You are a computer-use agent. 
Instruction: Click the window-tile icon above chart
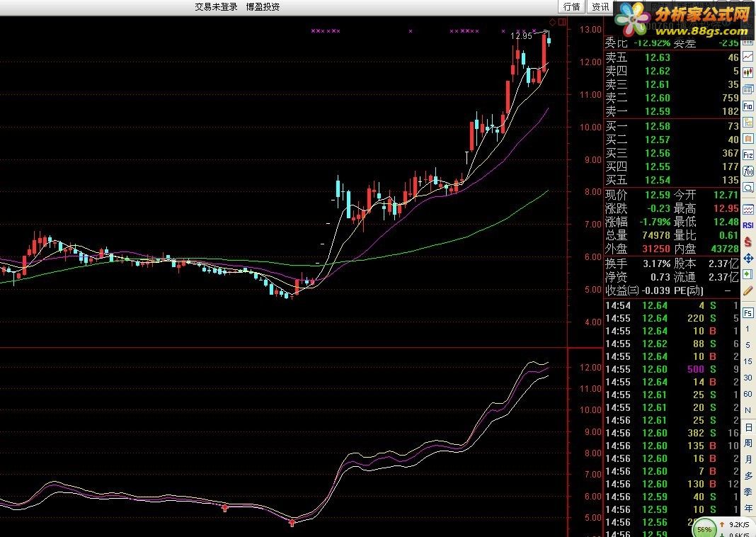click(x=562, y=22)
